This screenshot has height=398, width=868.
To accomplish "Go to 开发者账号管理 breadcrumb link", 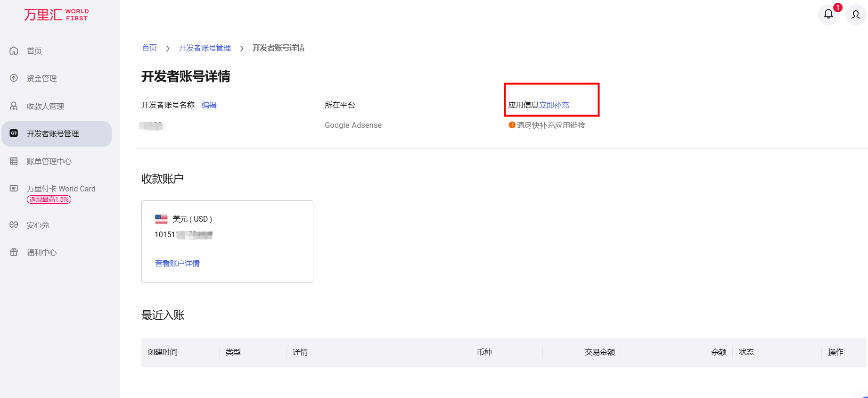I will tap(205, 48).
